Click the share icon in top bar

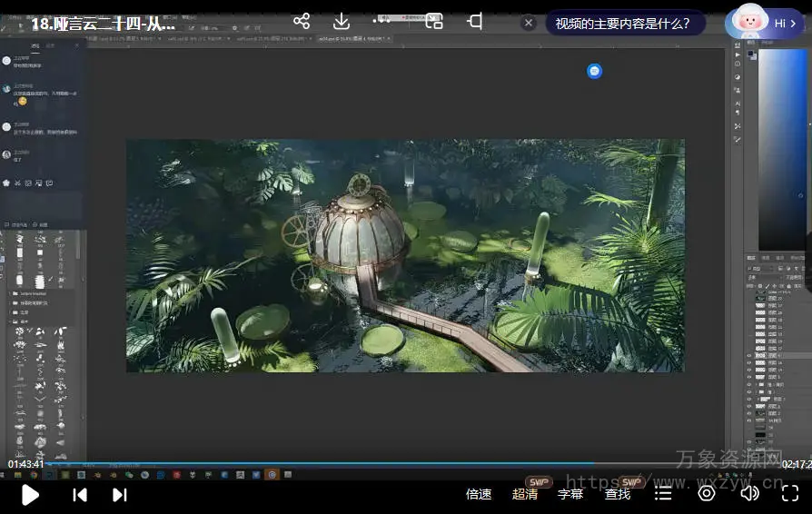(x=302, y=21)
